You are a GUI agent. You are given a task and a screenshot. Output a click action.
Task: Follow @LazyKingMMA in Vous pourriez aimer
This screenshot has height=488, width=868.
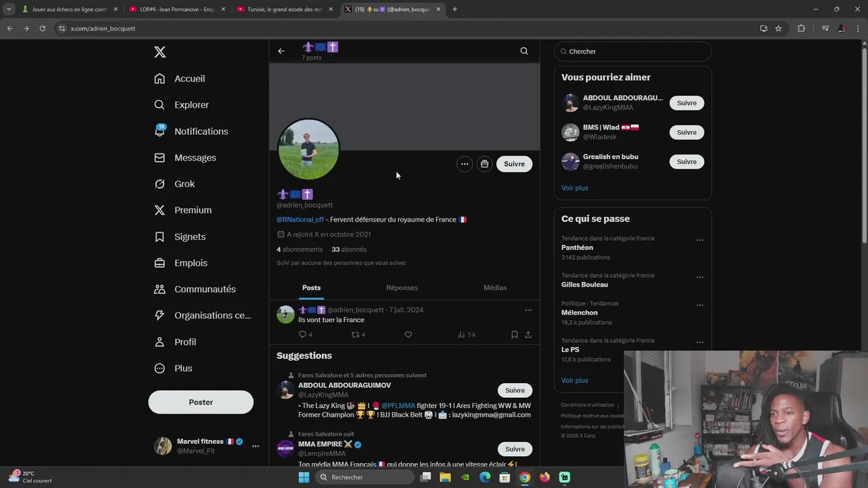686,103
